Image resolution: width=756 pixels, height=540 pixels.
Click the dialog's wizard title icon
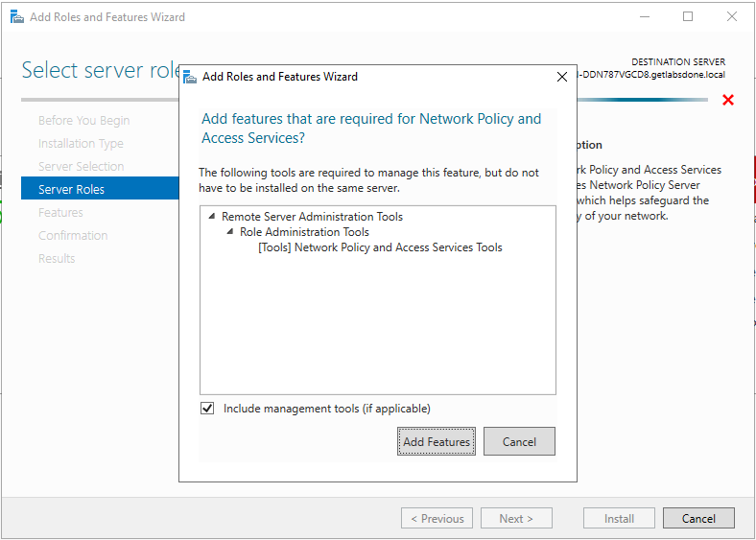(x=190, y=77)
